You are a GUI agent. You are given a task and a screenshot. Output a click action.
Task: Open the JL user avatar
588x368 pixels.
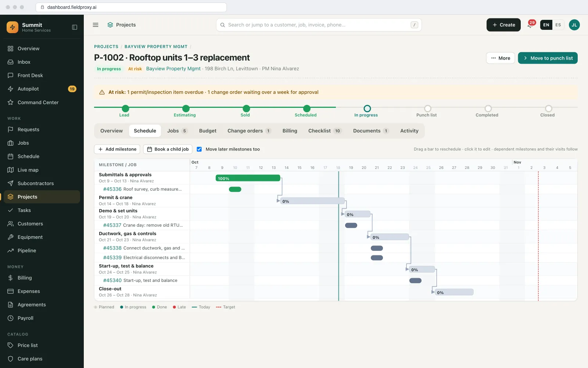574,25
